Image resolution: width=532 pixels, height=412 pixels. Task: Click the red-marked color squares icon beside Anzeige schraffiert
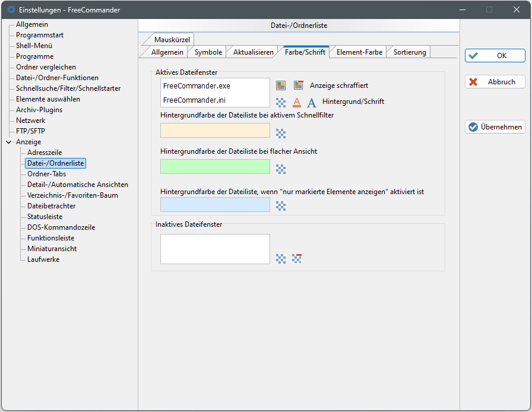pyautogui.click(x=298, y=85)
